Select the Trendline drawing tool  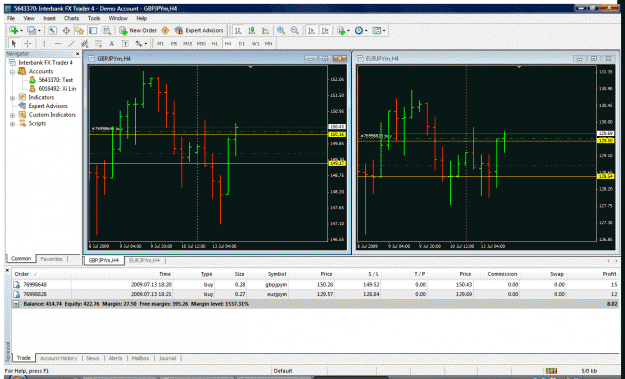pyautogui.click(x=71, y=43)
